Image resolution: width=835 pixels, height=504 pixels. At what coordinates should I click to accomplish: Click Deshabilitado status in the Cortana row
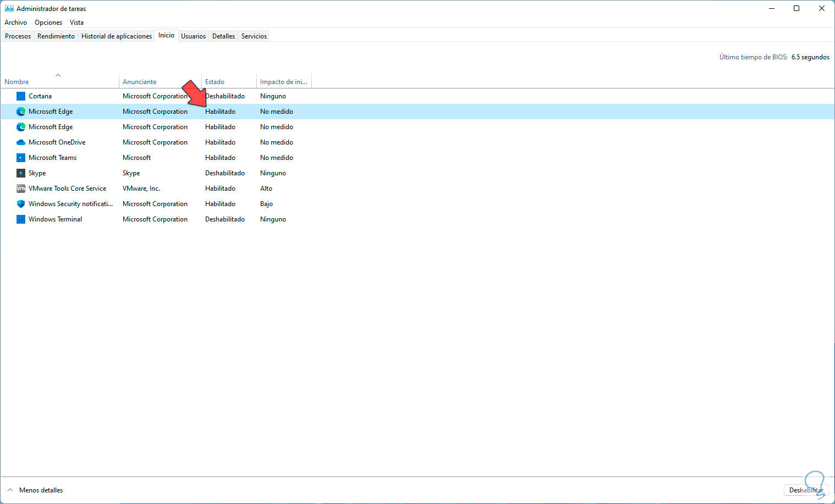point(225,96)
